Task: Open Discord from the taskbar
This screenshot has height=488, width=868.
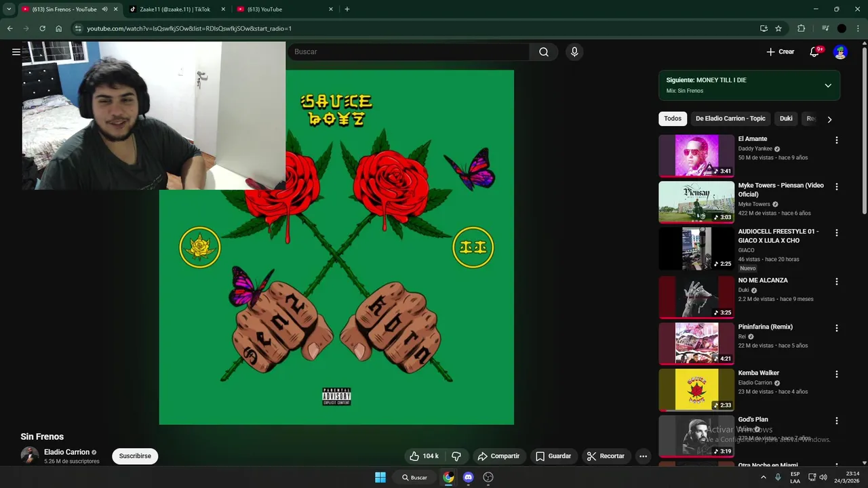Action: 468,477
